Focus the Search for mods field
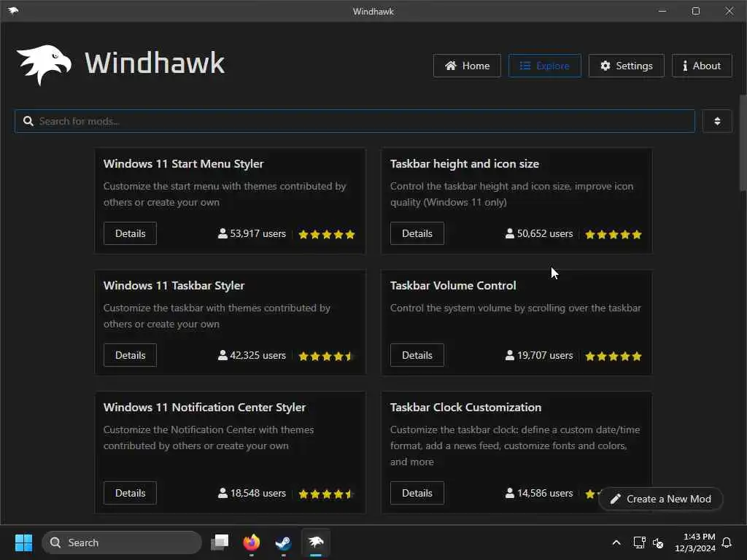Viewport: 747px width, 560px height. (355, 121)
